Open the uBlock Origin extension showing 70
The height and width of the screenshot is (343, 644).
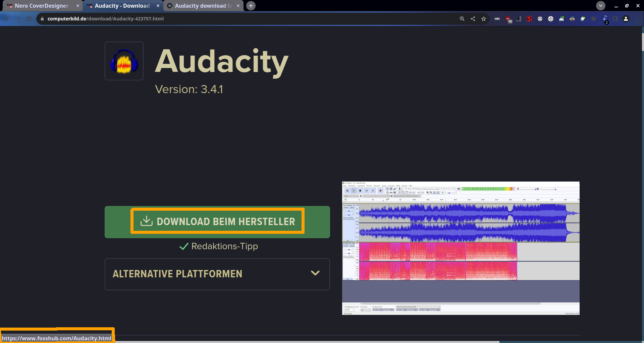pos(508,19)
